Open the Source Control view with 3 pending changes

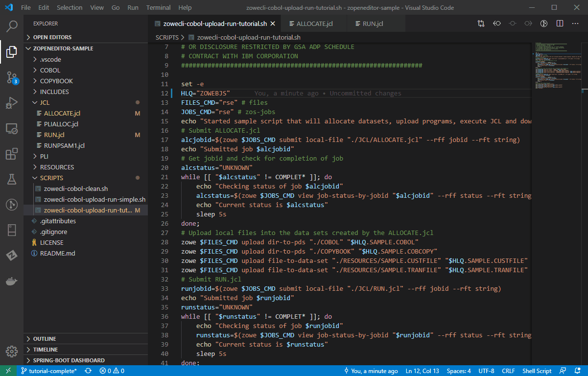point(11,77)
